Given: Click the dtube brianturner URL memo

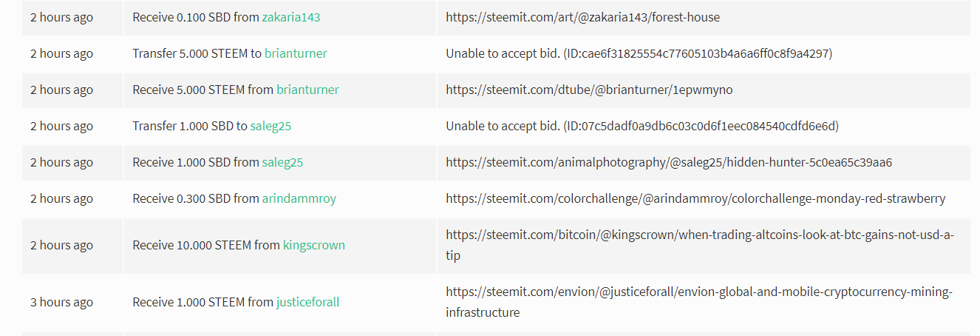Looking at the screenshot, I should pos(589,90).
